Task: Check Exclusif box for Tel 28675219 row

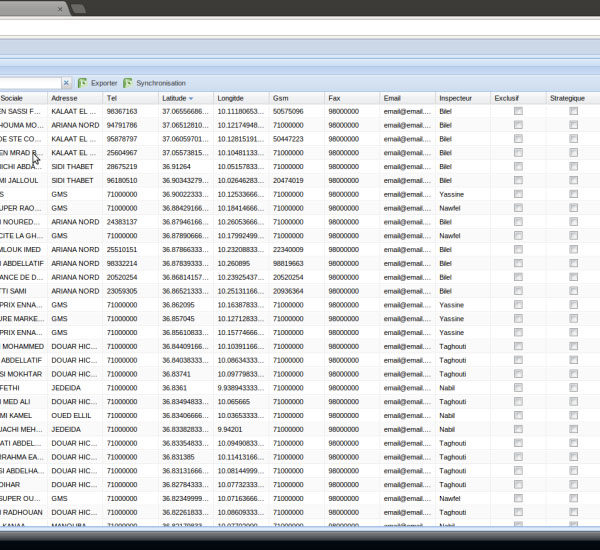Action: pos(518,167)
